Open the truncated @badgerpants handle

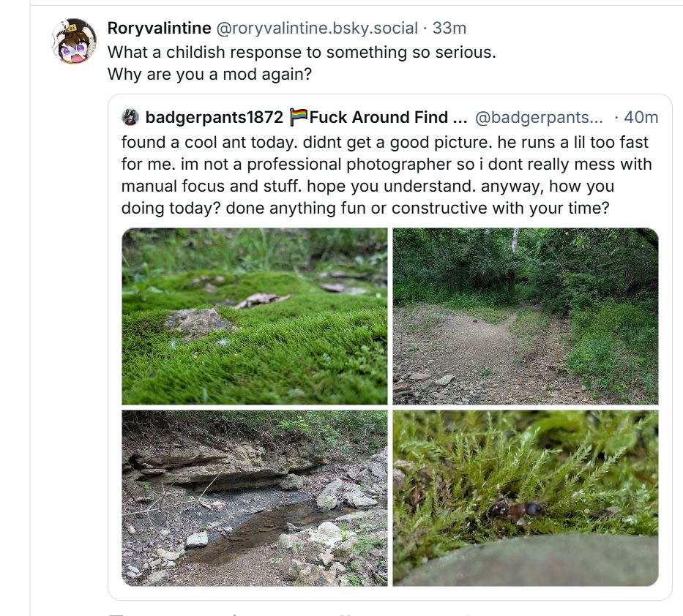(x=540, y=117)
